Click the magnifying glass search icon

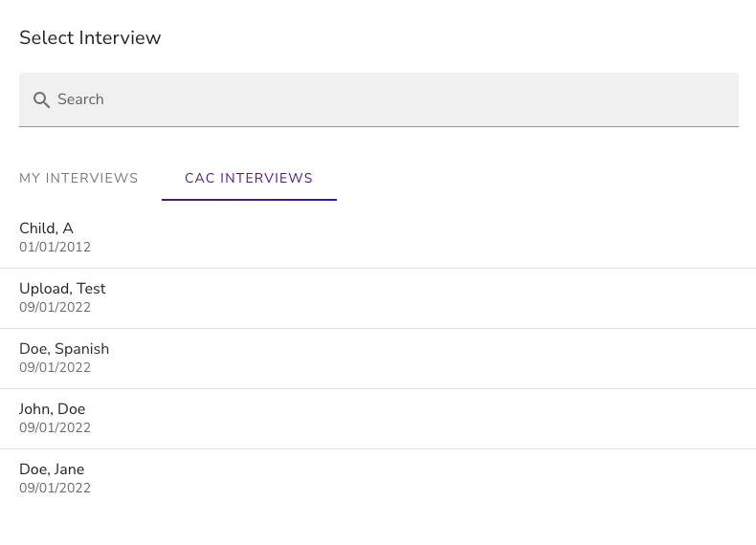click(x=41, y=99)
